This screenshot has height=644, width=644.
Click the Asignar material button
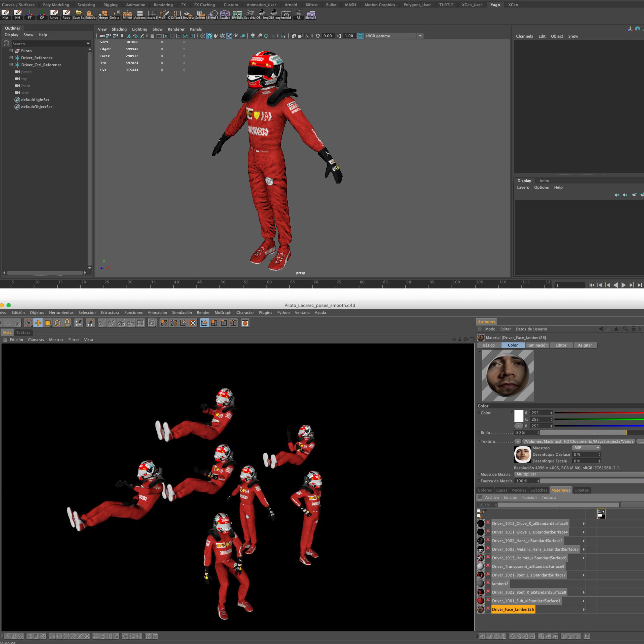tap(585, 345)
